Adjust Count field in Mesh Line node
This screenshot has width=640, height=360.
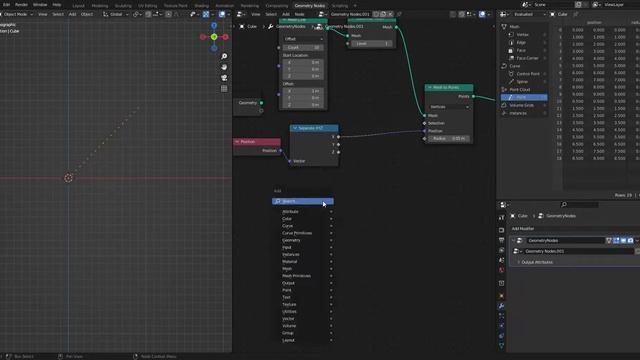pyautogui.click(x=303, y=47)
